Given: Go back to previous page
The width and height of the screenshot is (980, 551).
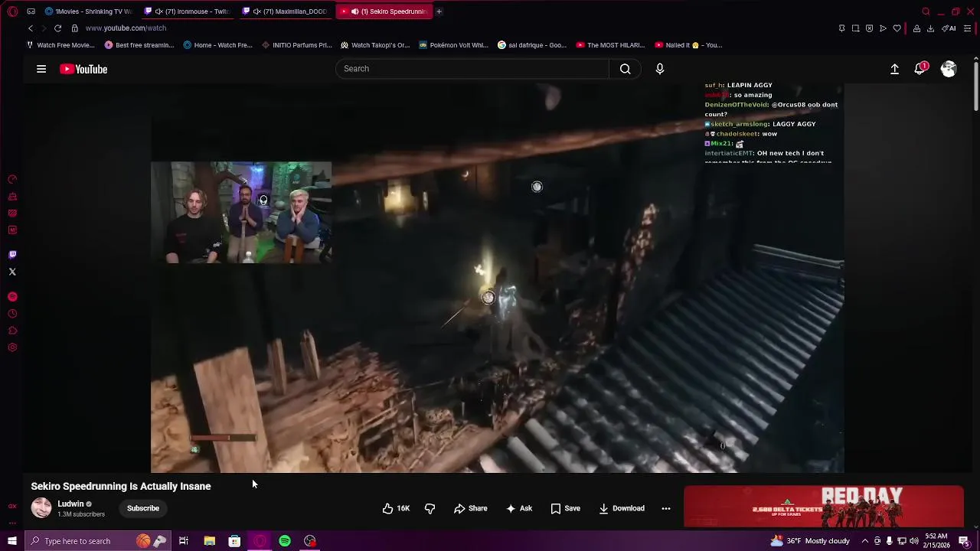Looking at the screenshot, I should (x=31, y=28).
